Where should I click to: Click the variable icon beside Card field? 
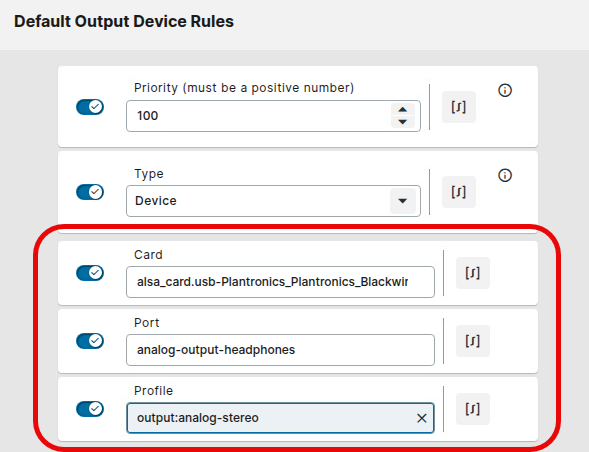pos(473,273)
